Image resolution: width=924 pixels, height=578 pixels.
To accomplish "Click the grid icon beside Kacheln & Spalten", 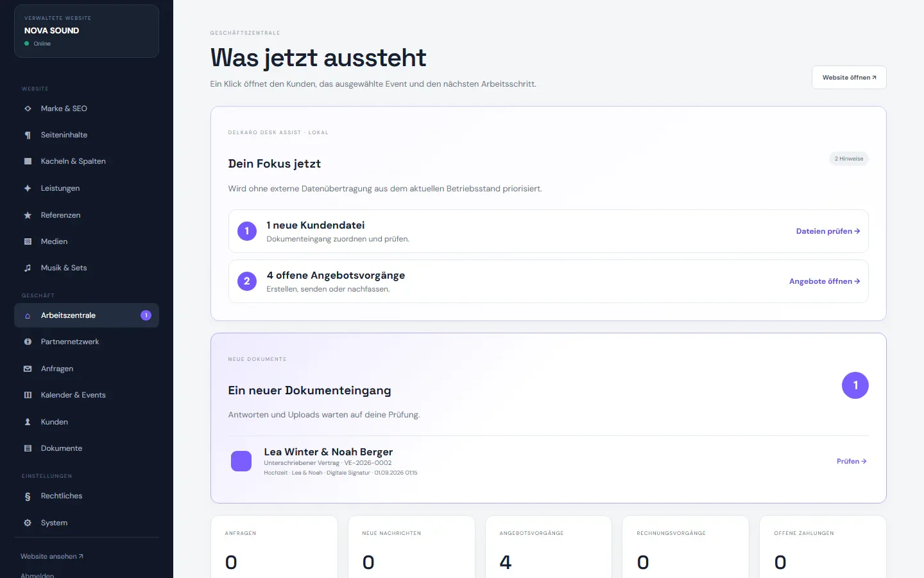I will 28,161.
